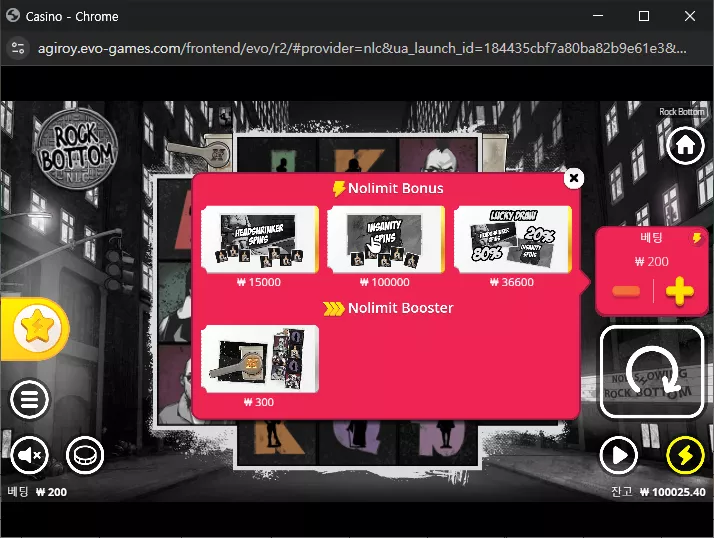Click the Nolimit Bonus heading
The image size is (714, 538).
coord(388,188)
